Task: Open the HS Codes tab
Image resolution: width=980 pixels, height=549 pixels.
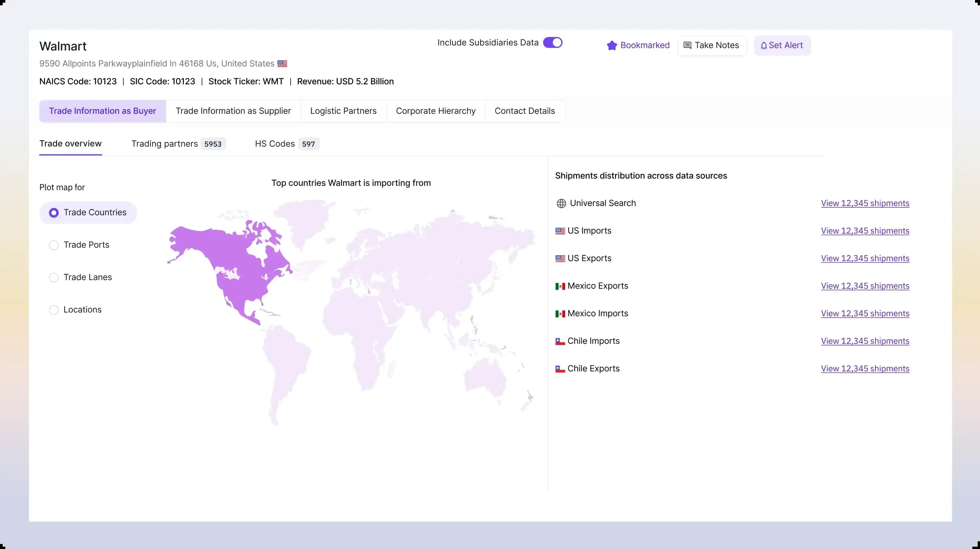Action: coord(274,144)
